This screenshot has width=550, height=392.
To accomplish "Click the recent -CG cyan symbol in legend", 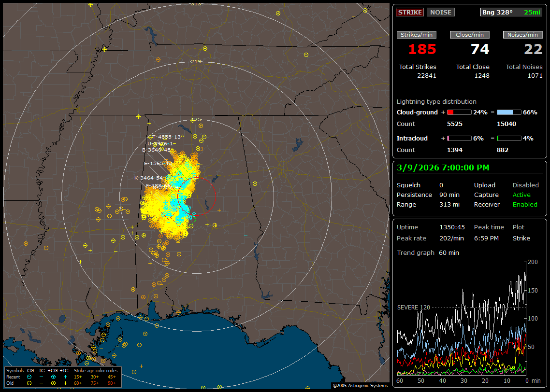I will tap(29, 377).
